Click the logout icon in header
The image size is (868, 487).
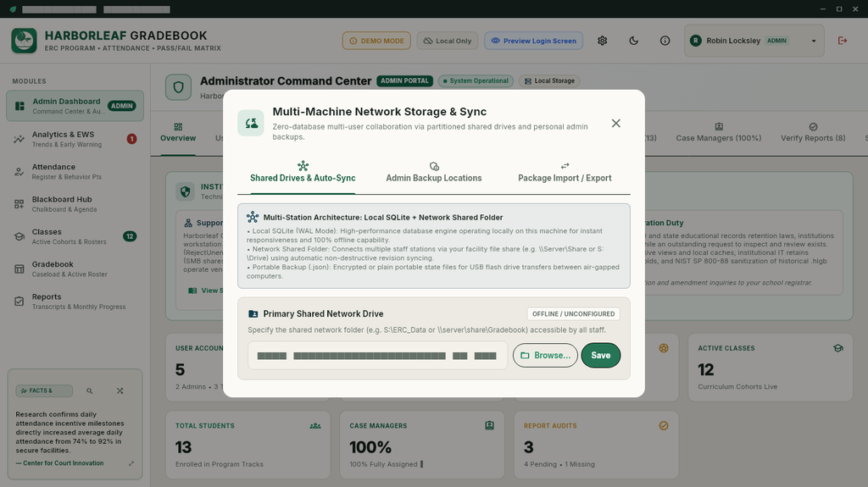(x=843, y=41)
